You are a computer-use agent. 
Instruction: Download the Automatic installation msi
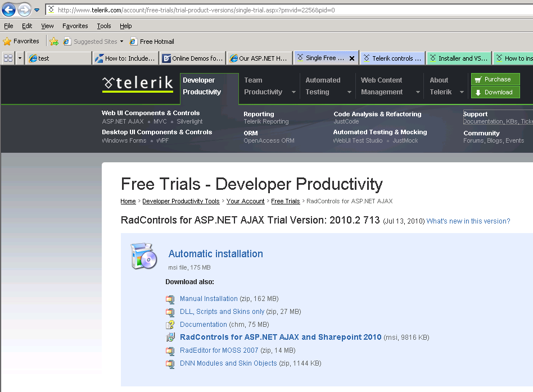point(215,254)
